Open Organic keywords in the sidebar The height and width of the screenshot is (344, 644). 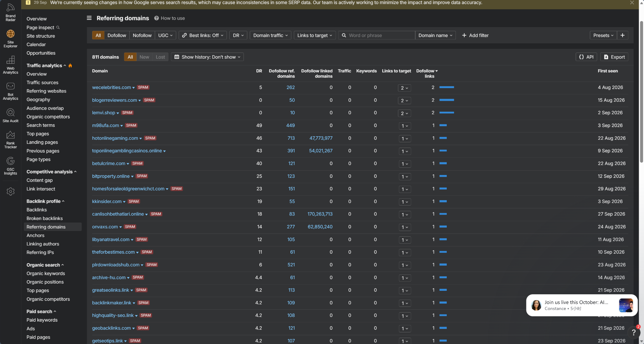coord(46,273)
